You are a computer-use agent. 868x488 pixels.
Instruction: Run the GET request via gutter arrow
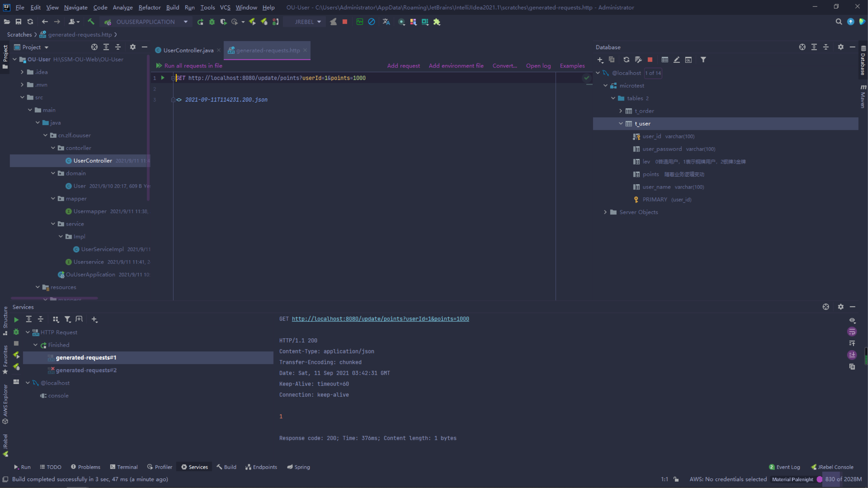click(163, 78)
